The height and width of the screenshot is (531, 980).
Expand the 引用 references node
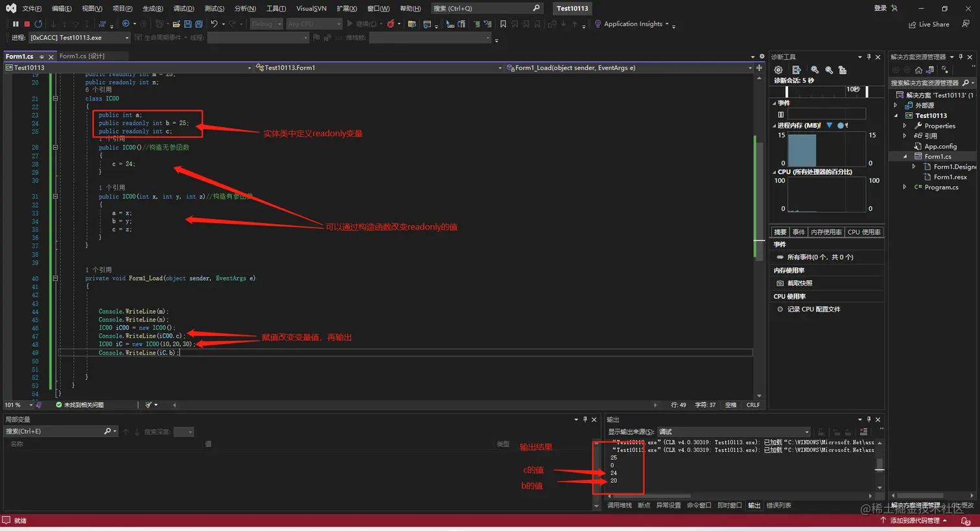pos(905,136)
